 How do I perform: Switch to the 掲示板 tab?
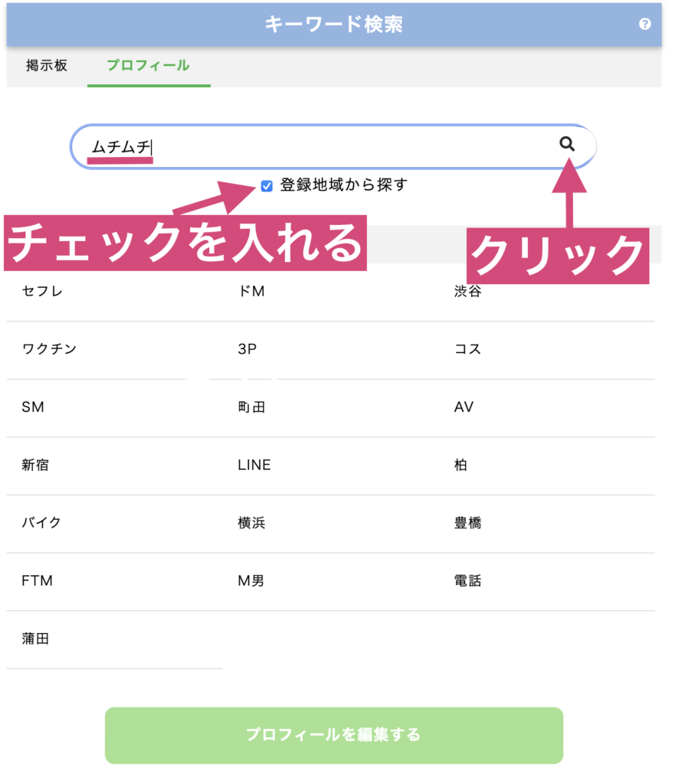(47, 66)
